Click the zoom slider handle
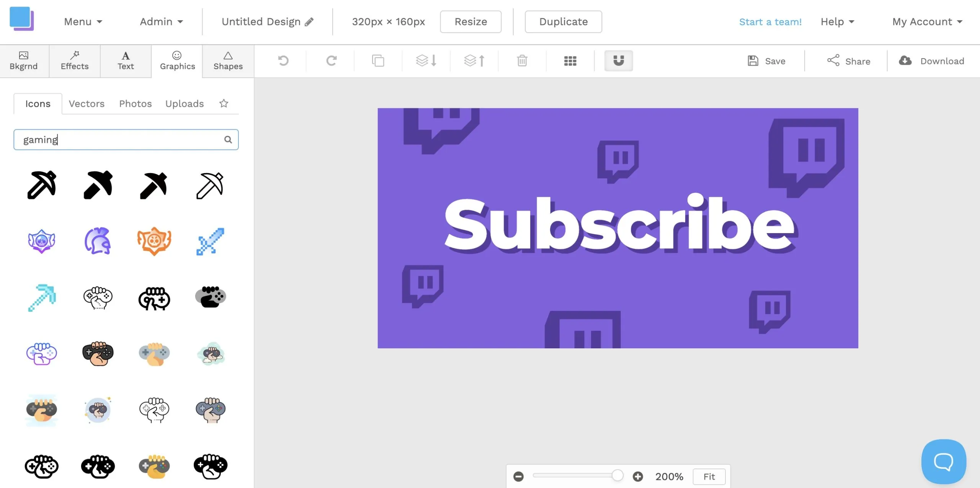Screen dimensions: 980x488 617,476
